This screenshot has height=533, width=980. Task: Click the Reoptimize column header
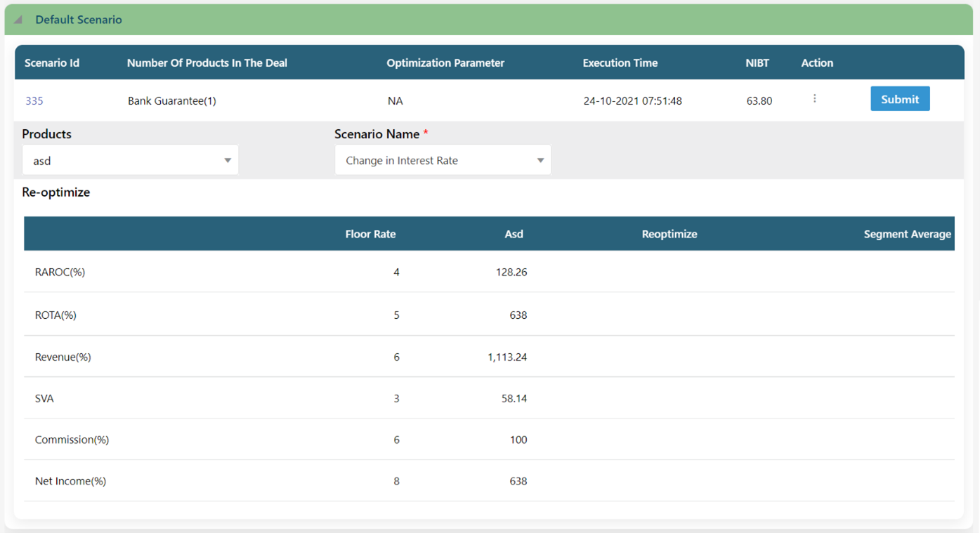[x=669, y=234]
